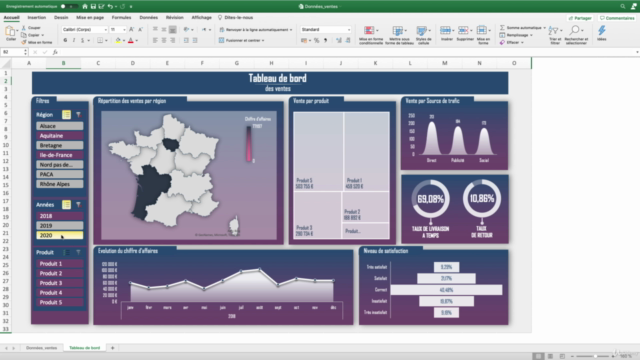Toggle bold formatting (G)

pyautogui.click(x=65, y=40)
